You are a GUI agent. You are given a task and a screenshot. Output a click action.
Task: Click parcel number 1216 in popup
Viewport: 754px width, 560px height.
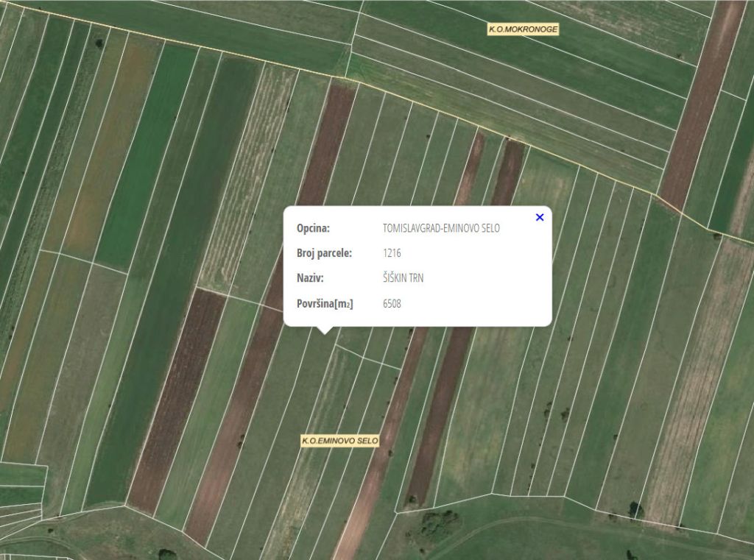392,253
